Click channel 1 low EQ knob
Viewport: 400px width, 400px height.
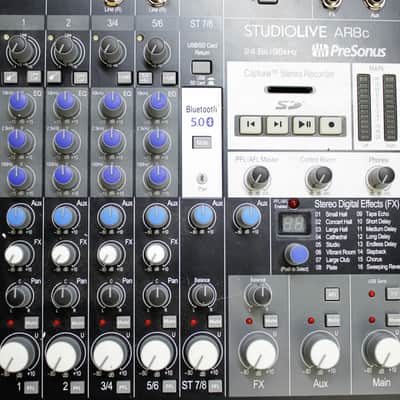tap(19, 178)
